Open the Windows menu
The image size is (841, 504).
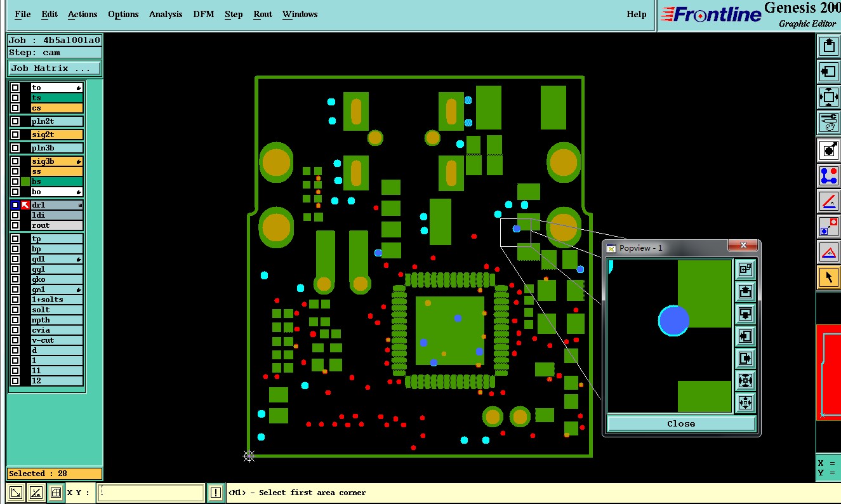pos(300,14)
